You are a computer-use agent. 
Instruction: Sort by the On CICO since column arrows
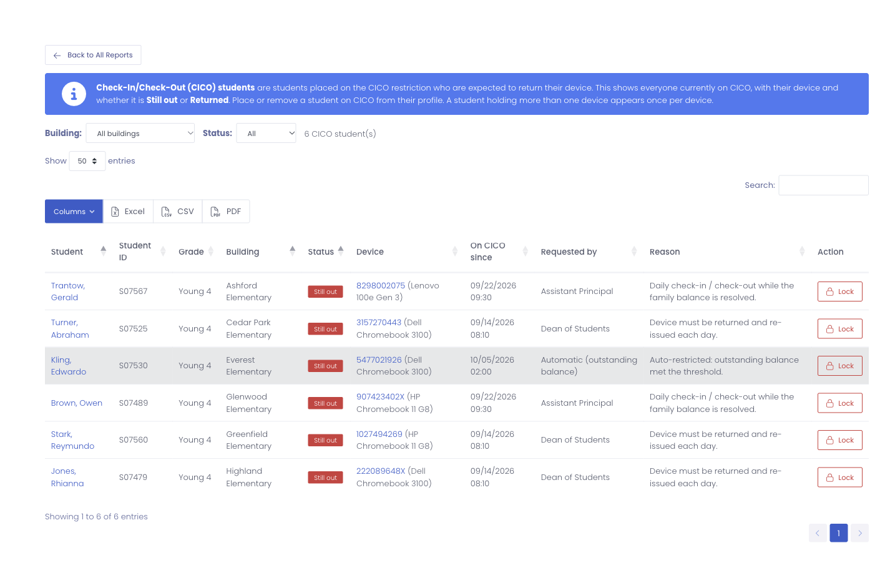(x=526, y=252)
